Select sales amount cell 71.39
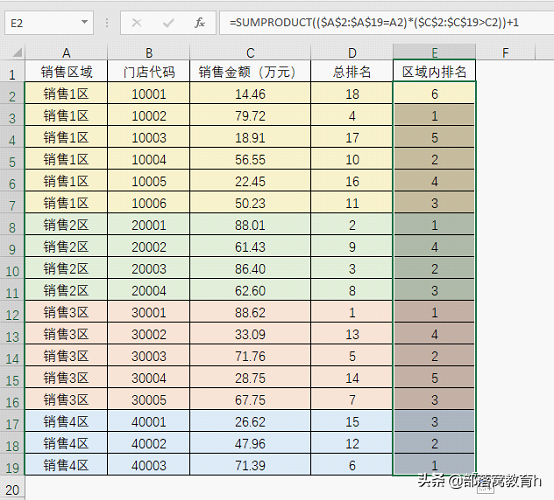 click(x=250, y=465)
